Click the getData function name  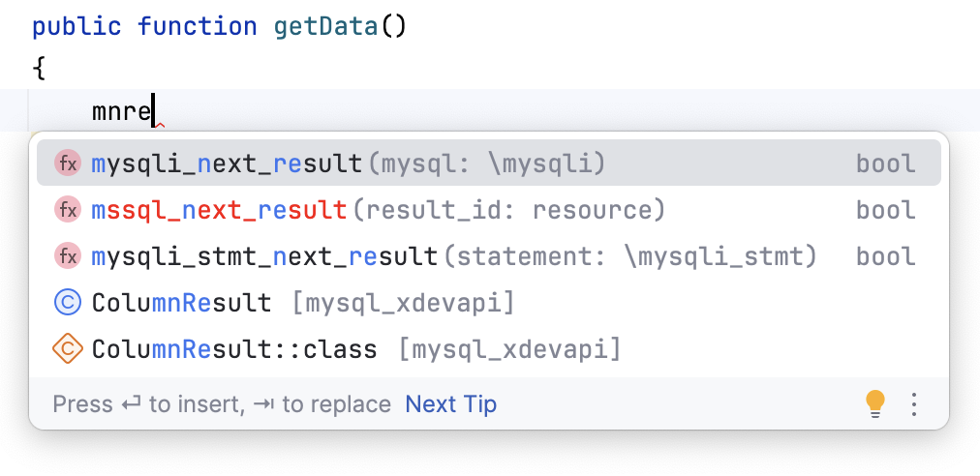(325, 26)
